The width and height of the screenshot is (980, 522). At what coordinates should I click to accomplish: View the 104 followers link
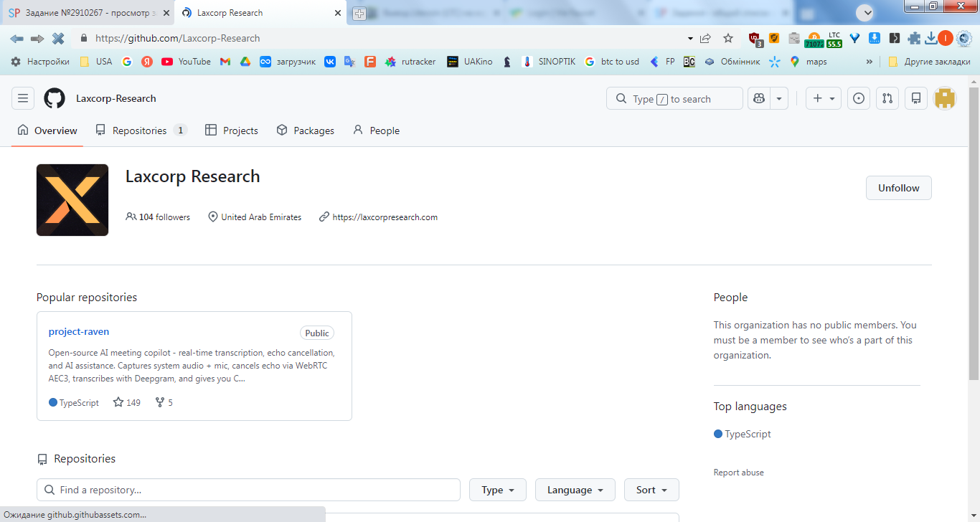click(158, 217)
